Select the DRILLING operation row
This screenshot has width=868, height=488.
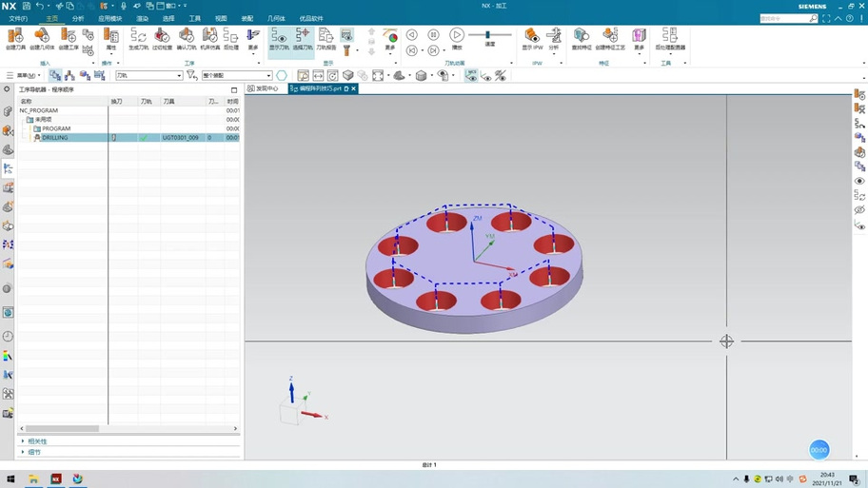click(x=129, y=137)
